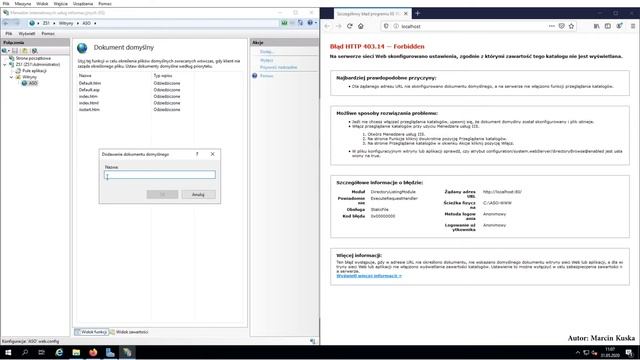Open Internet Explorer from the taskbar

pyautogui.click(x=59, y=352)
